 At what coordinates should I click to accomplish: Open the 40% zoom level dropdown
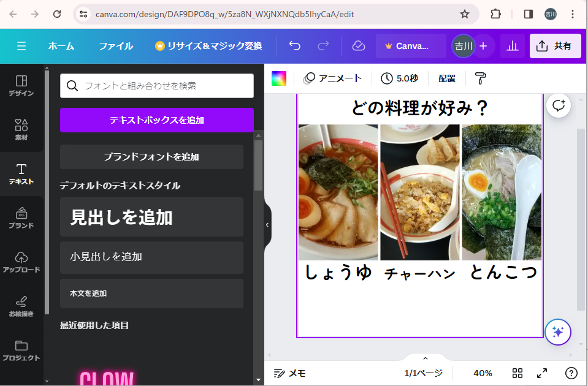483,373
